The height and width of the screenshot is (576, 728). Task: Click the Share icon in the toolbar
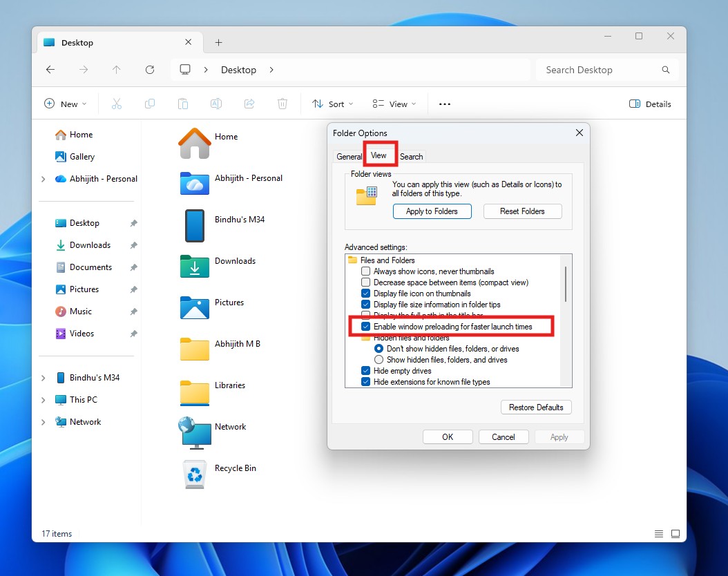coord(249,104)
